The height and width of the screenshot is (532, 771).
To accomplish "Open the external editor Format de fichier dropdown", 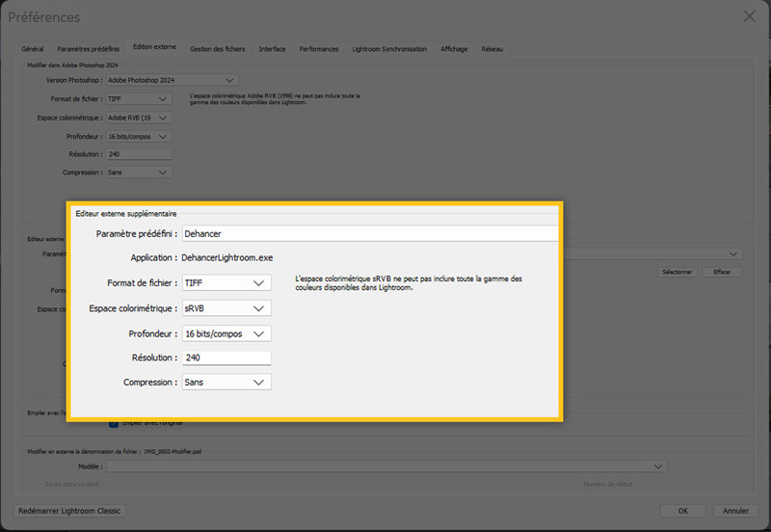I will tap(226, 282).
